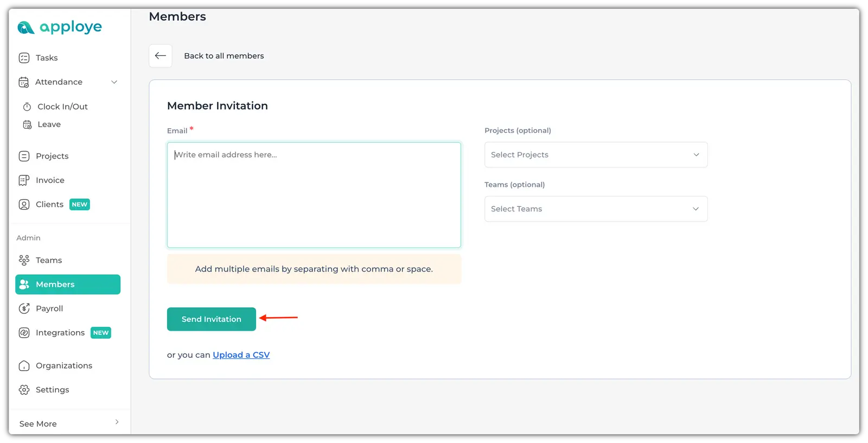Click the Teams group icon
The height and width of the screenshot is (443, 868).
[x=24, y=261]
